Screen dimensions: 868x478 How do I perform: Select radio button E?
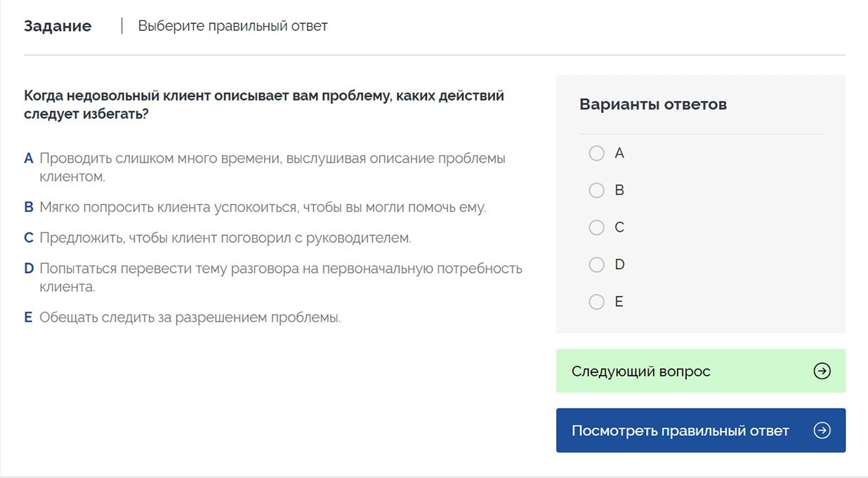click(597, 302)
